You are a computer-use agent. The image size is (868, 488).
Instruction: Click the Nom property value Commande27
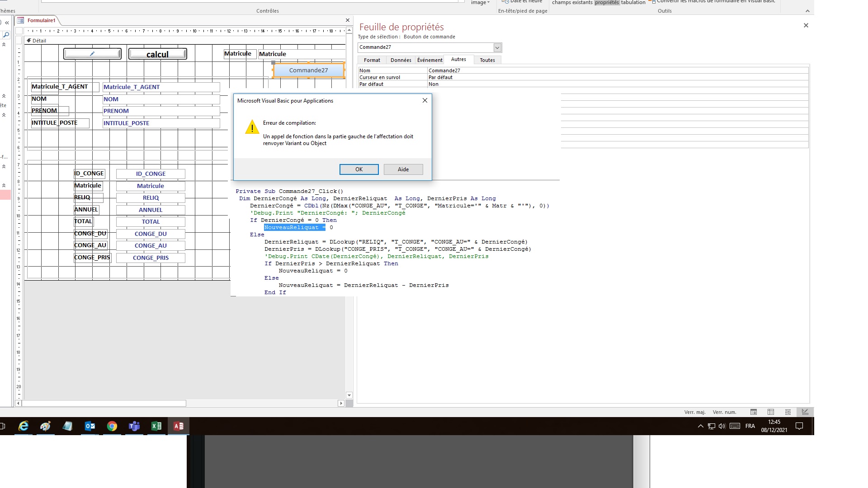618,70
